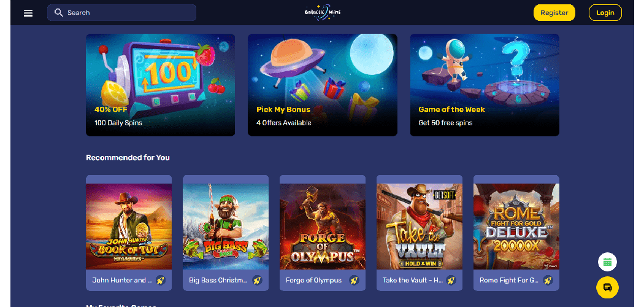Focus the Search input field
This screenshot has height=307, width=644.
[121, 13]
